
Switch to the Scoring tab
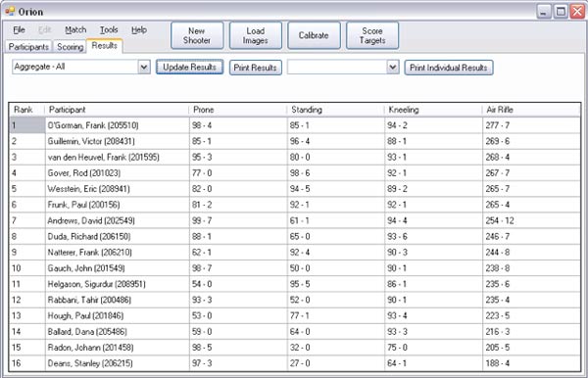click(x=71, y=47)
